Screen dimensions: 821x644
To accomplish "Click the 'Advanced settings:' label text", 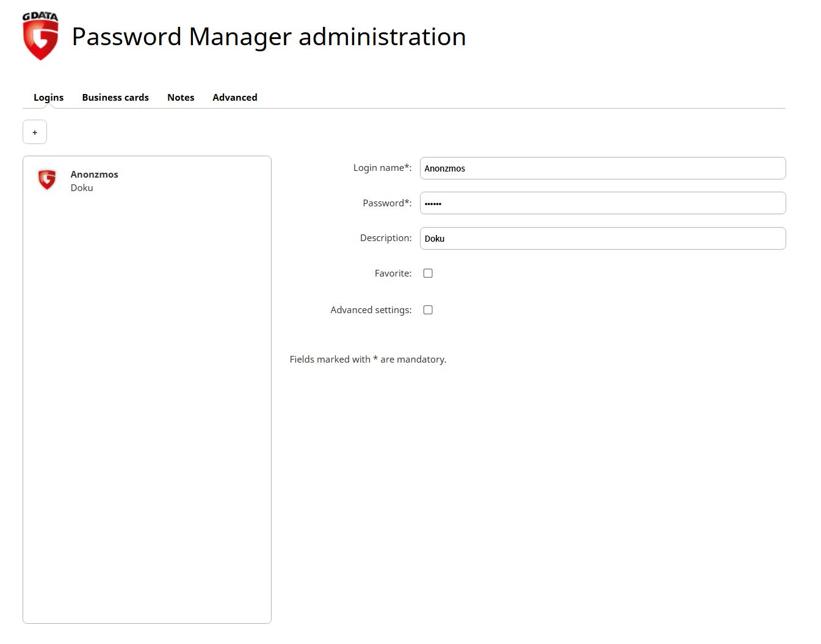I will pos(371,310).
